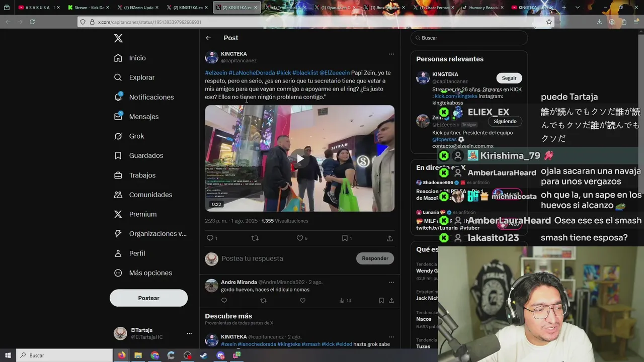Switch to the ElZeein Updates tab

(x=137, y=8)
